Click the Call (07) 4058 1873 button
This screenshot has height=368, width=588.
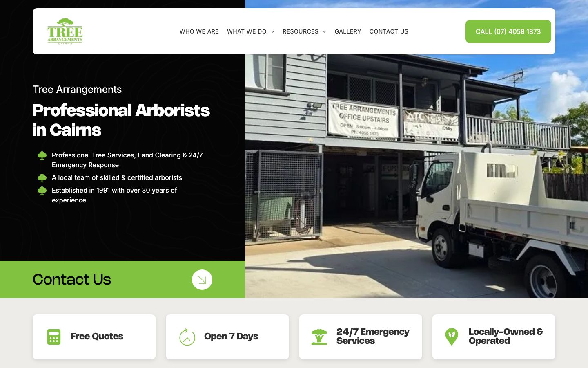click(x=508, y=31)
